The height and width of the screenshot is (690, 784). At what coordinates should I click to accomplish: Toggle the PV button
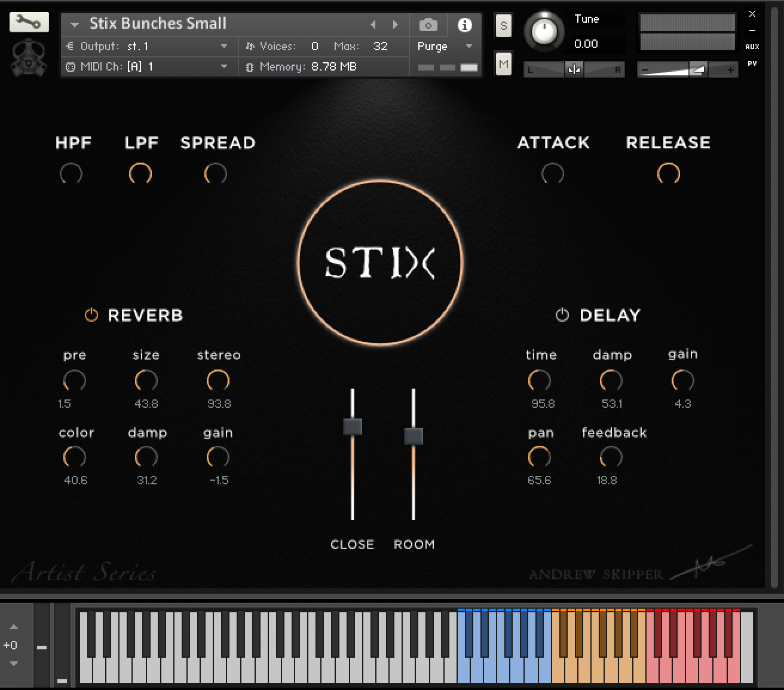752,63
